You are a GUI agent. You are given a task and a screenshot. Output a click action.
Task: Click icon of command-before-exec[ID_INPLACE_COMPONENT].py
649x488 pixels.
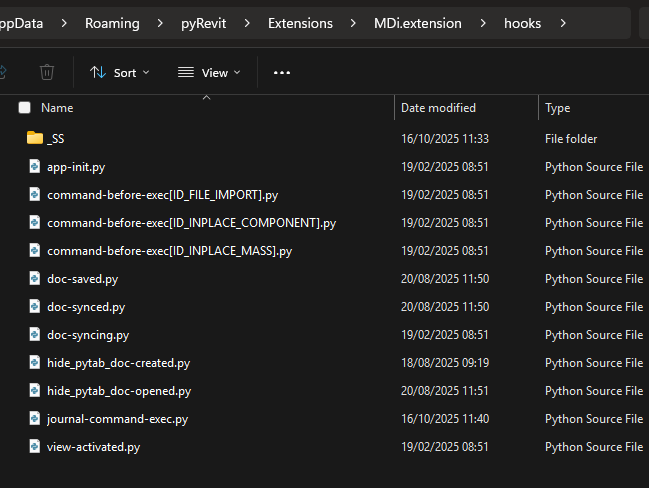[35, 222]
